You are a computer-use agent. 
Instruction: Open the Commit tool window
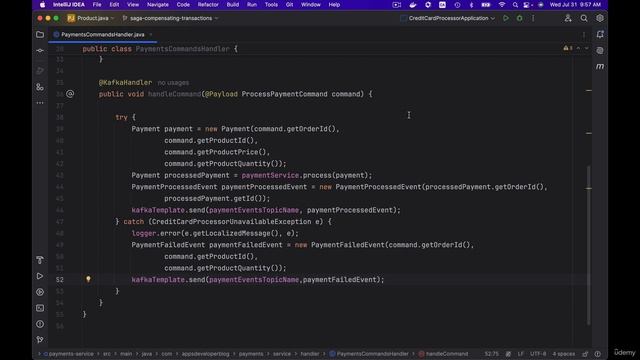[x=40, y=51]
